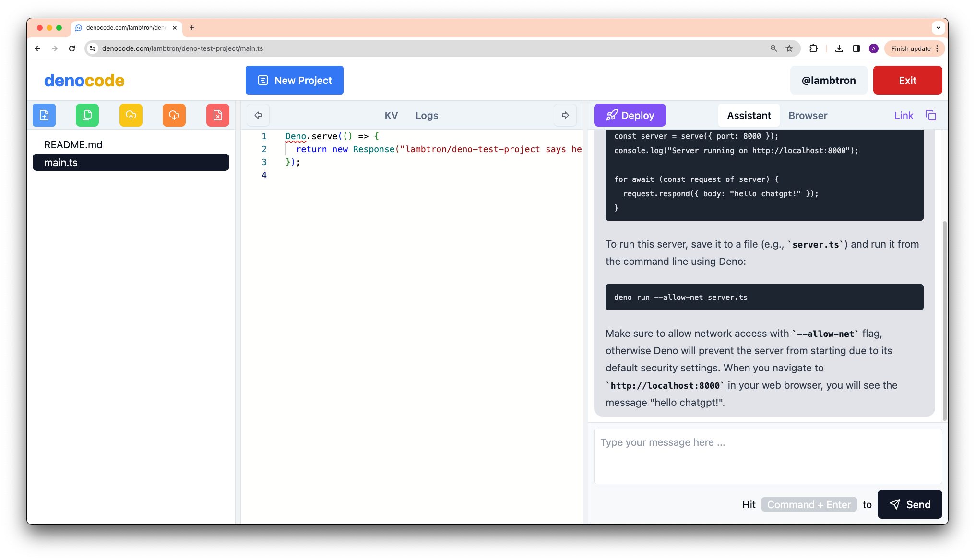Open a new browser tab

point(192,28)
